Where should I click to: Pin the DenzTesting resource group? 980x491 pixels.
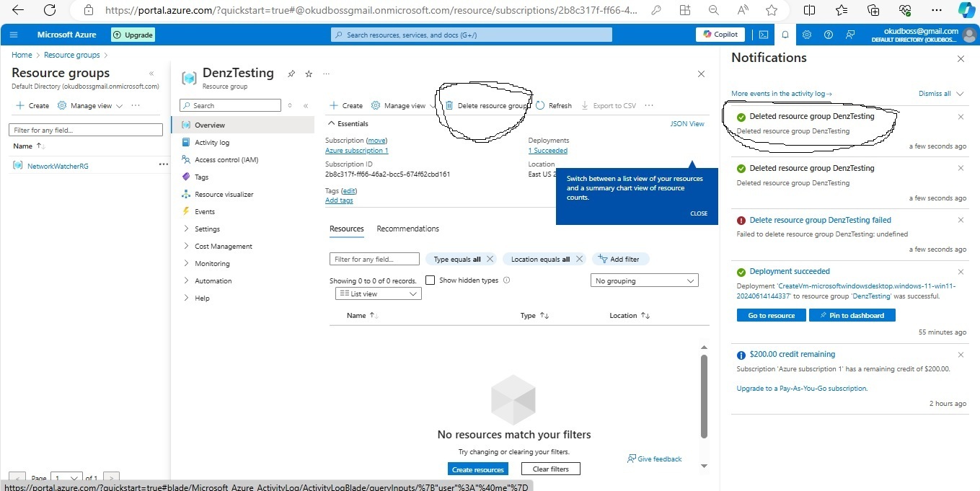[x=291, y=74]
